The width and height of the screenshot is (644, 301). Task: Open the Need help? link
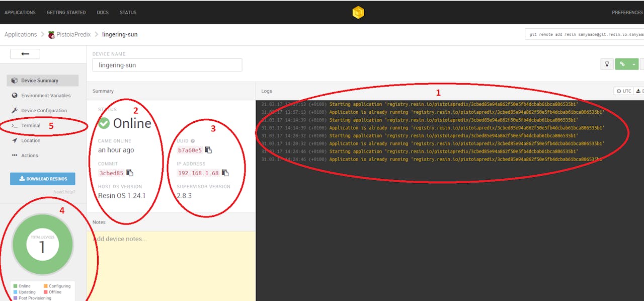pos(64,192)
